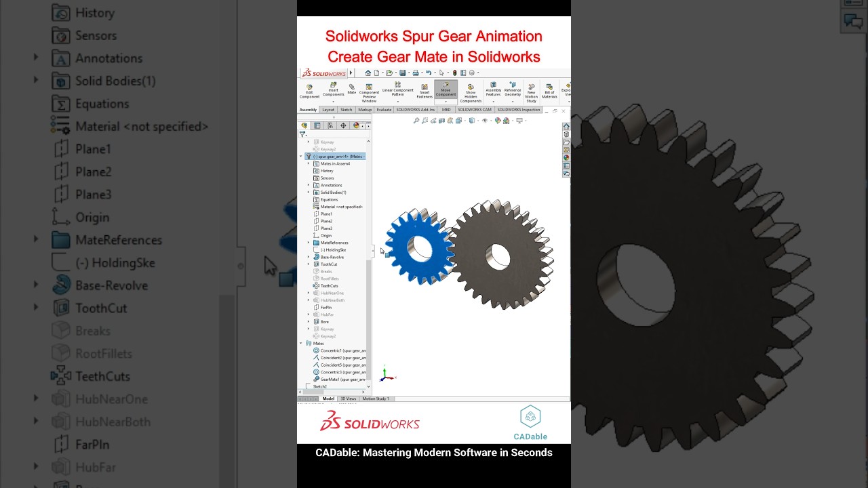
Task: Open the Insert Components tool
Action: 333,89
